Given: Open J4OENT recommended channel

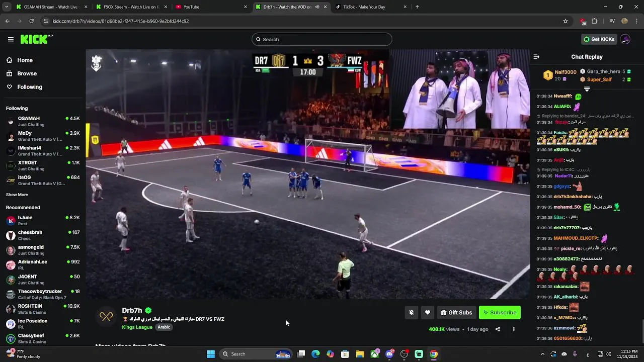Looking at the screenshot, I should [43, 280].
